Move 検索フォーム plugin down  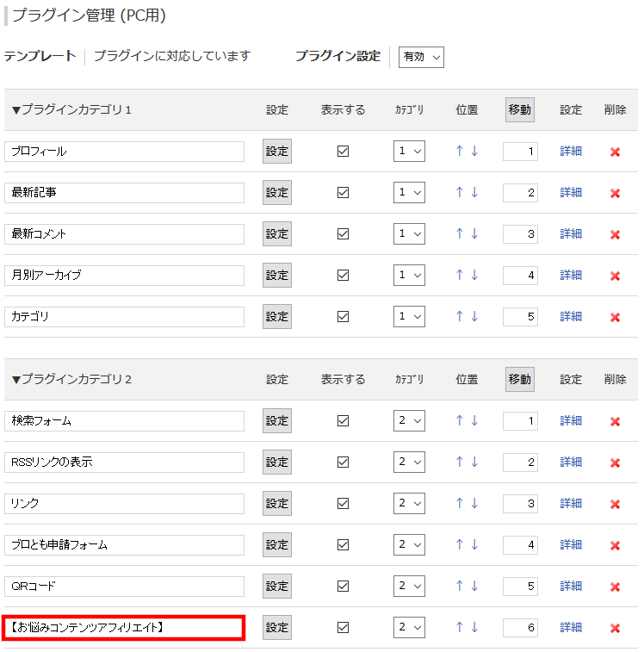(x=474, y=420)
